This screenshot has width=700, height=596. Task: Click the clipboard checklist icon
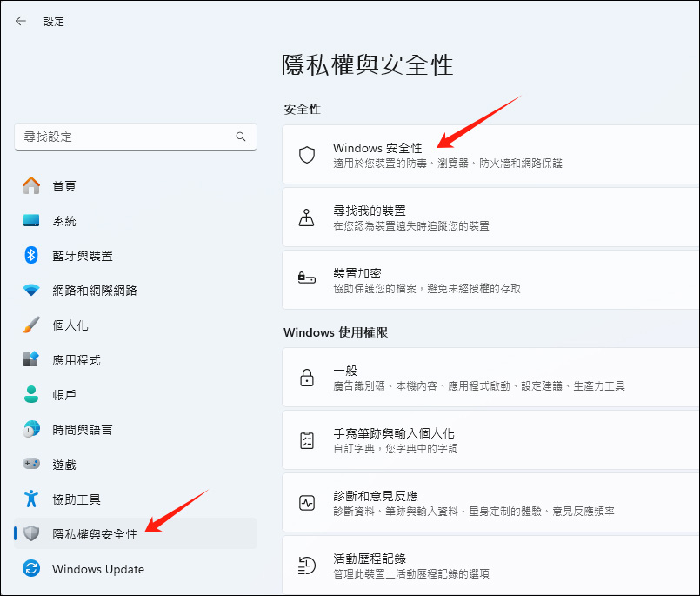[x=307, y=440]
